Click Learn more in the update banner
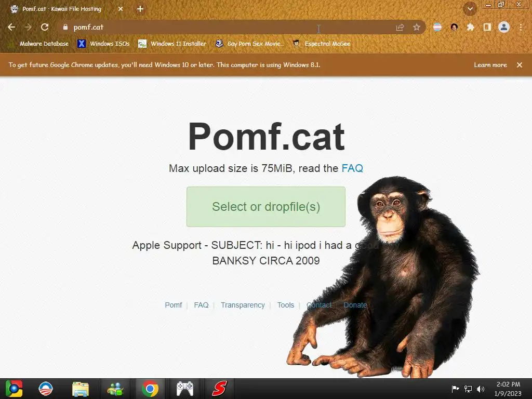The height and width of the screenshot is (399, 532). click(x=490, y=65)
